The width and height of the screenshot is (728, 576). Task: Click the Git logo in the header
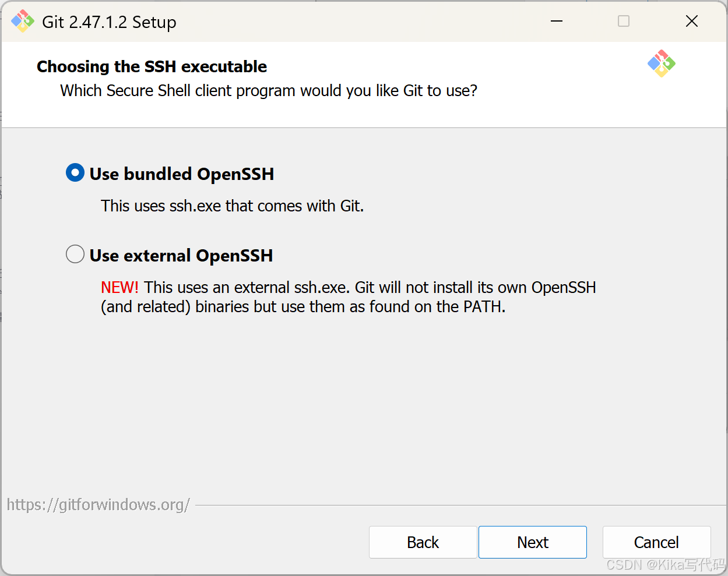click(x=661, y=63)
